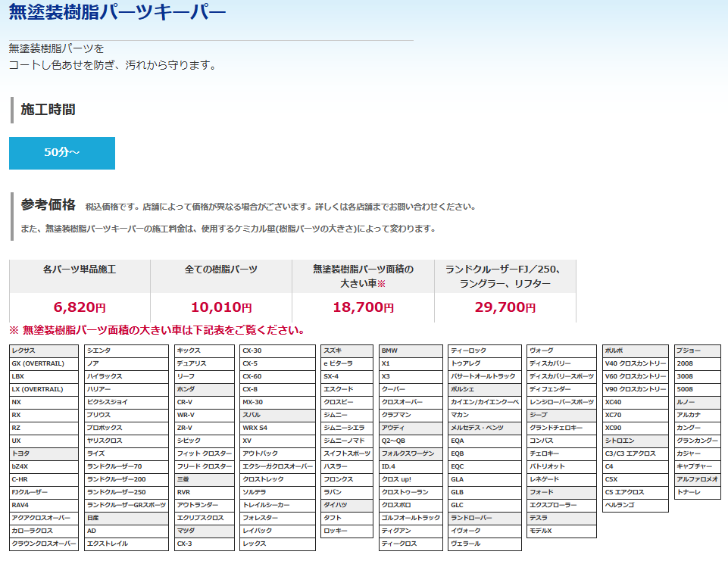Click the モデルX cell

562,531
